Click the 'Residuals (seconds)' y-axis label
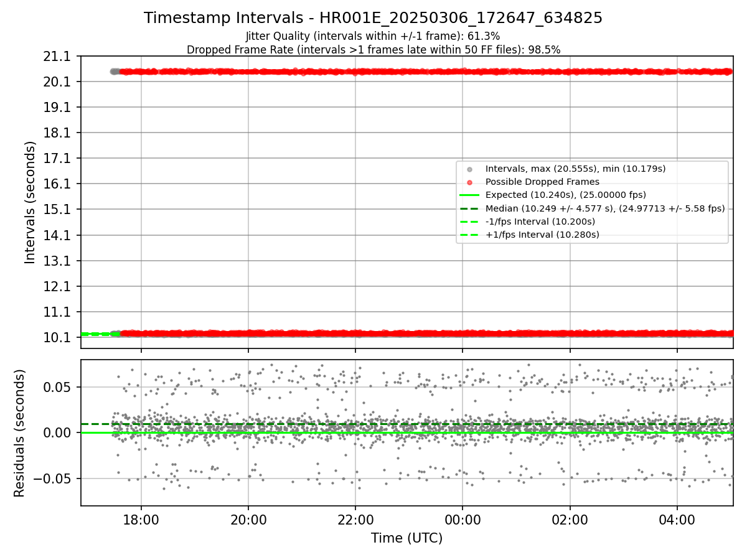This screenshot has height=560, width=747. pos(19,433)
